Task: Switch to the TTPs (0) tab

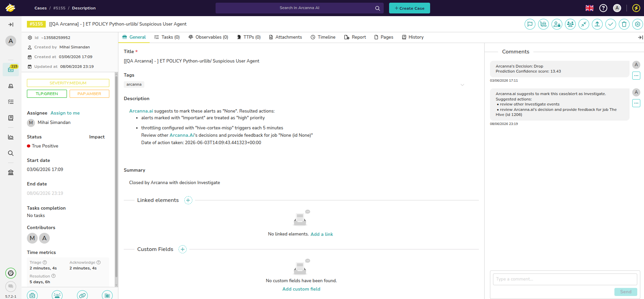Action: click(x=249, y=37)
